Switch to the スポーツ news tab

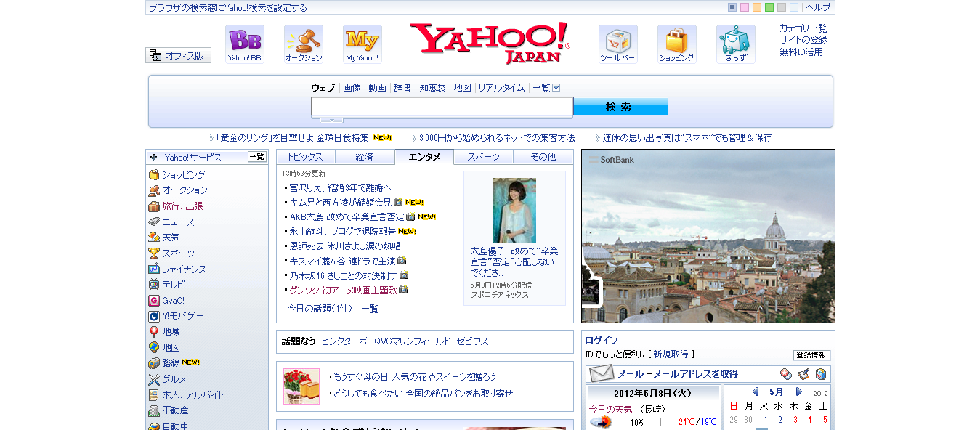pyautogui.click(x=484, y=157)
